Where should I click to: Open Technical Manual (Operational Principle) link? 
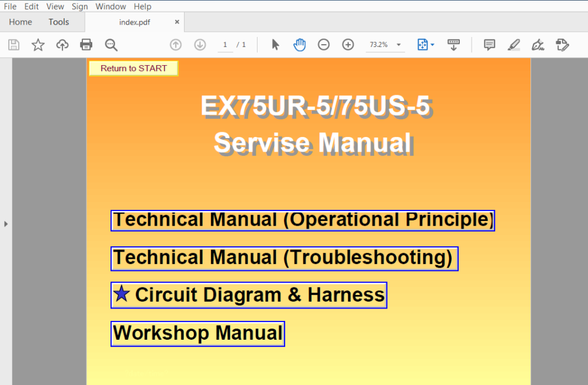pos(303,220)
